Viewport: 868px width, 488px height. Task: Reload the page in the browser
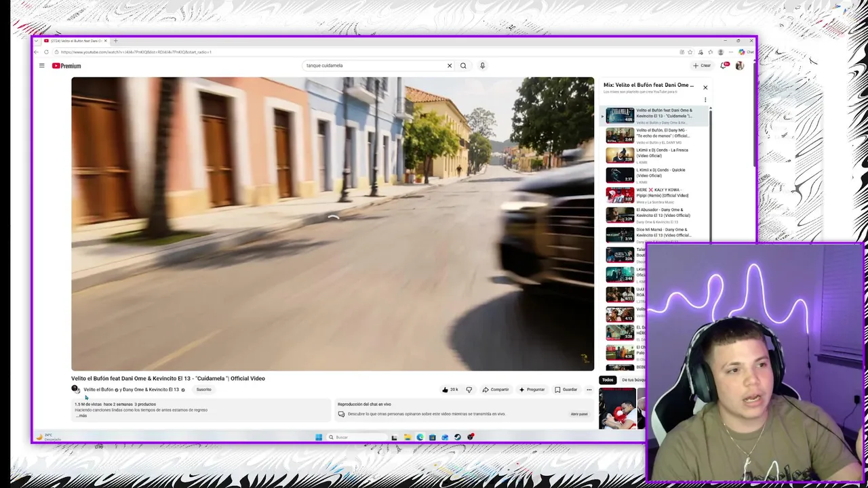click(46, 52)
